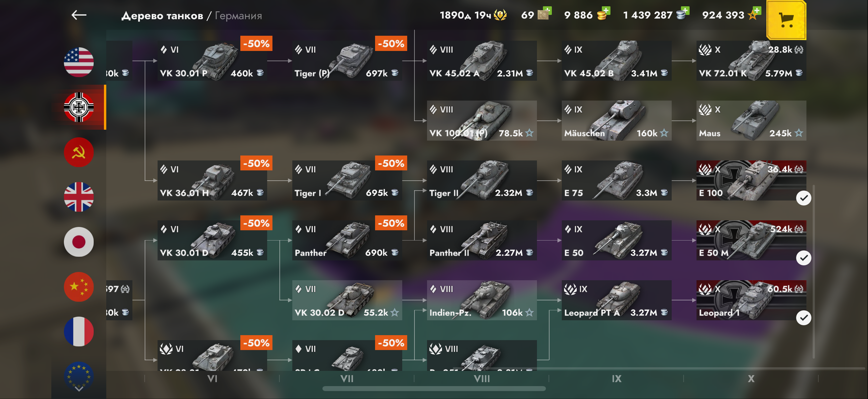Click the Дерево танков breadcrumb title

pyautogui.click(x=163, y=16)
